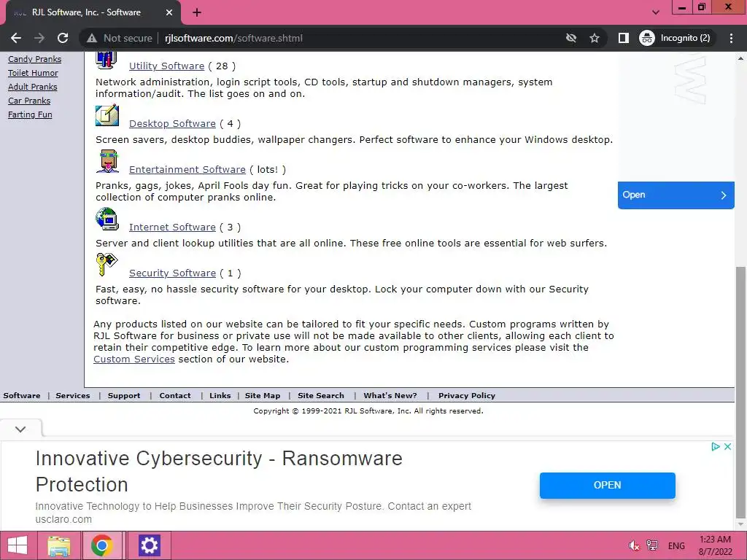The width and height of the screenshot is (747, 560).
Task: Click the OPEN button in cybersecurity ad
Action: point(608,485)
